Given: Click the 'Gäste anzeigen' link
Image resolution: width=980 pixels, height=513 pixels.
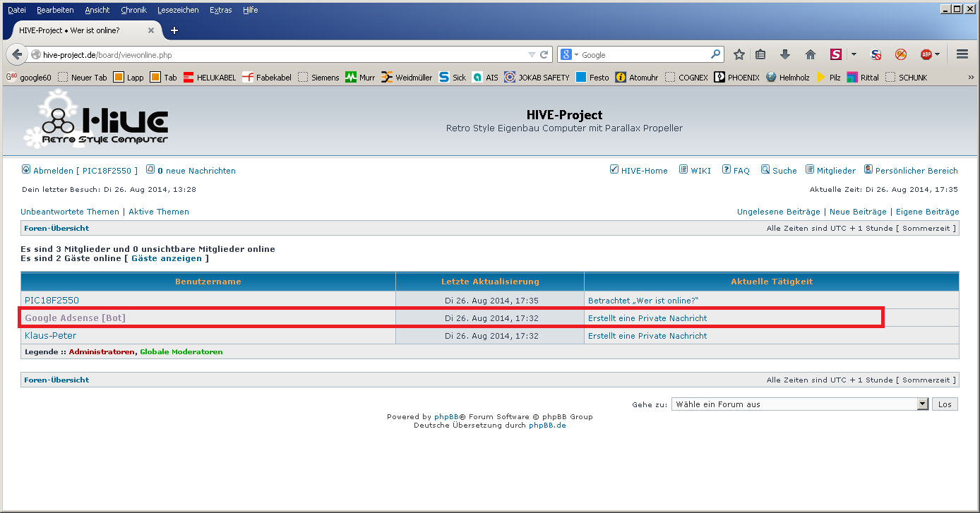Looking at the screenshot, I should pos(166,258).
